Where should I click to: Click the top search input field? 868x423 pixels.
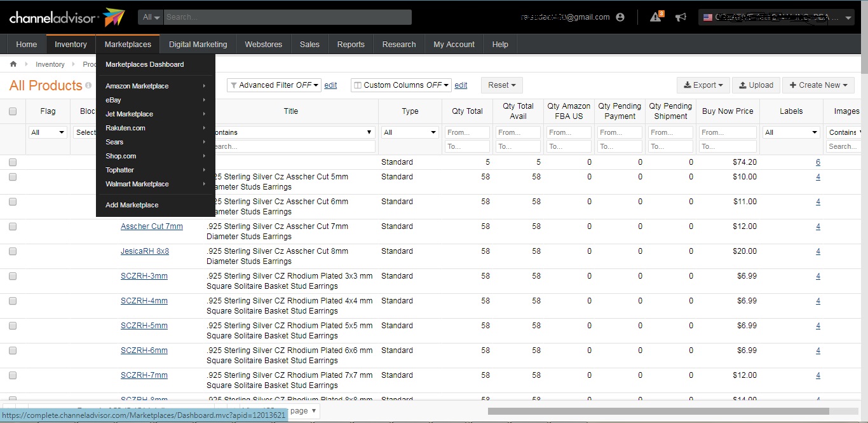click(287, 17)
